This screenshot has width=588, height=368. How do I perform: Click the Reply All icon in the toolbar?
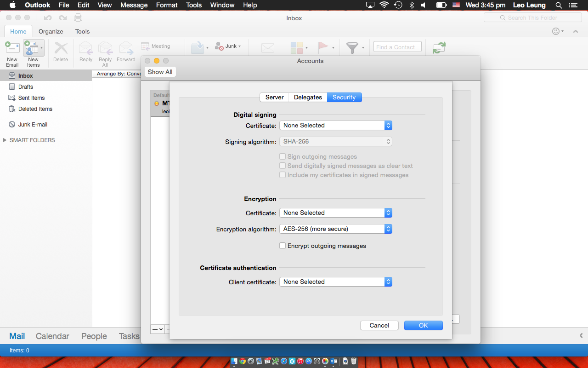(105, 48)
